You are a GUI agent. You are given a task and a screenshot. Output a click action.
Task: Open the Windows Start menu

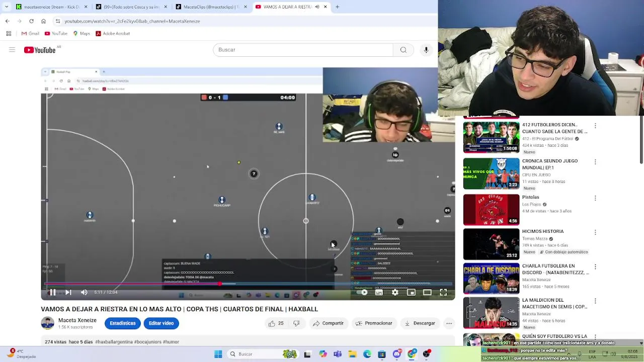(x=218, y=354)
